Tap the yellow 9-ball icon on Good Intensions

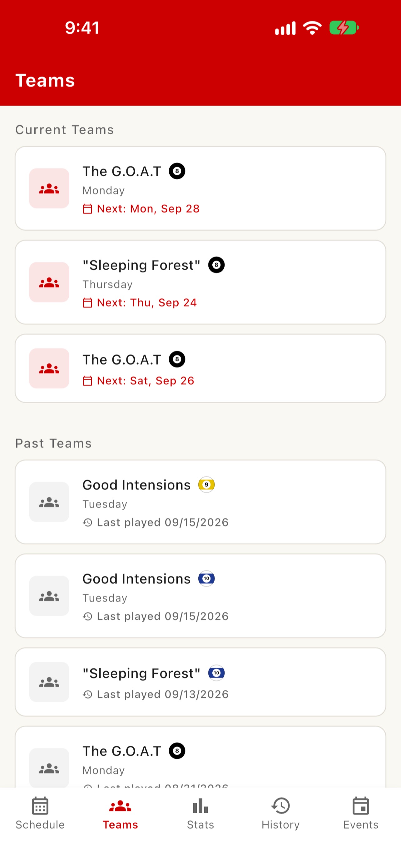206,485
